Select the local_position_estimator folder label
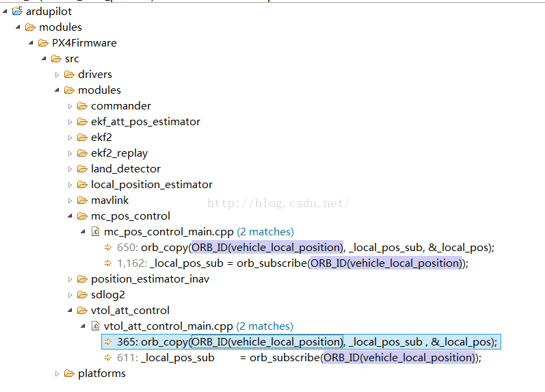 tap(152, 185)
